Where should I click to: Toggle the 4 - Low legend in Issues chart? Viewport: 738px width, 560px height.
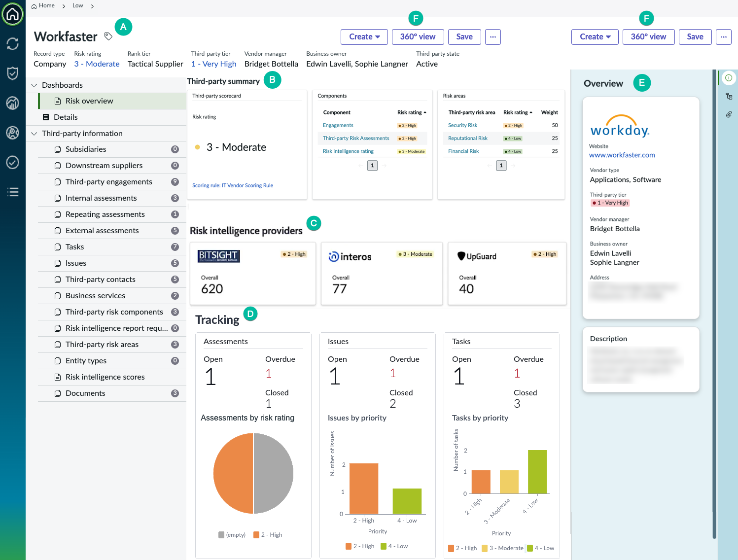[394, 546]
